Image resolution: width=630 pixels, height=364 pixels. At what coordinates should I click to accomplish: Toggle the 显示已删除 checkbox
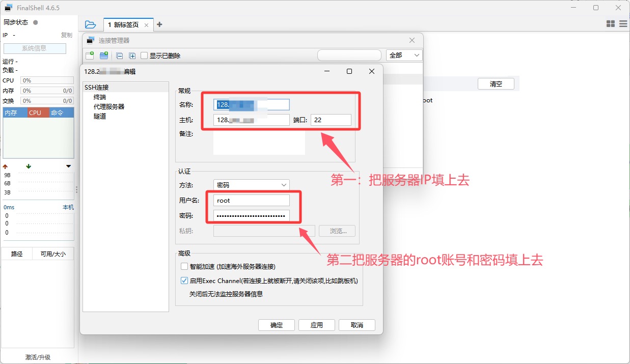pos(144,55)
